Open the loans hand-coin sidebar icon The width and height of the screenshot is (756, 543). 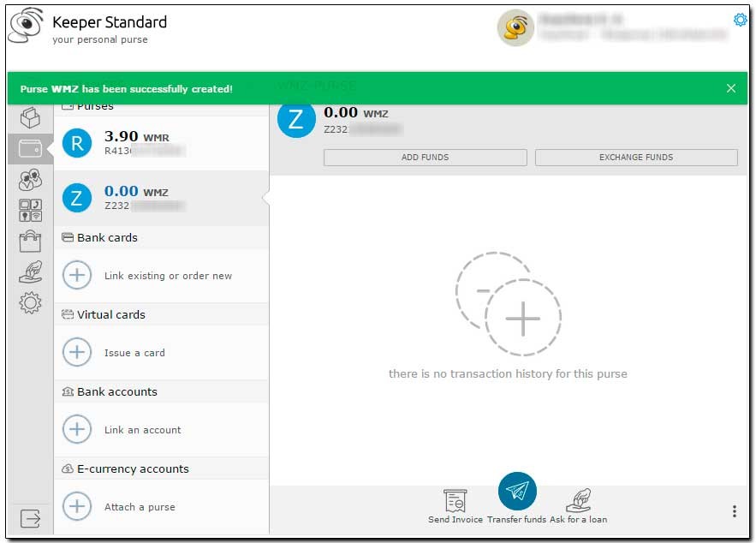pyautogui.click(x=30, y=271)
